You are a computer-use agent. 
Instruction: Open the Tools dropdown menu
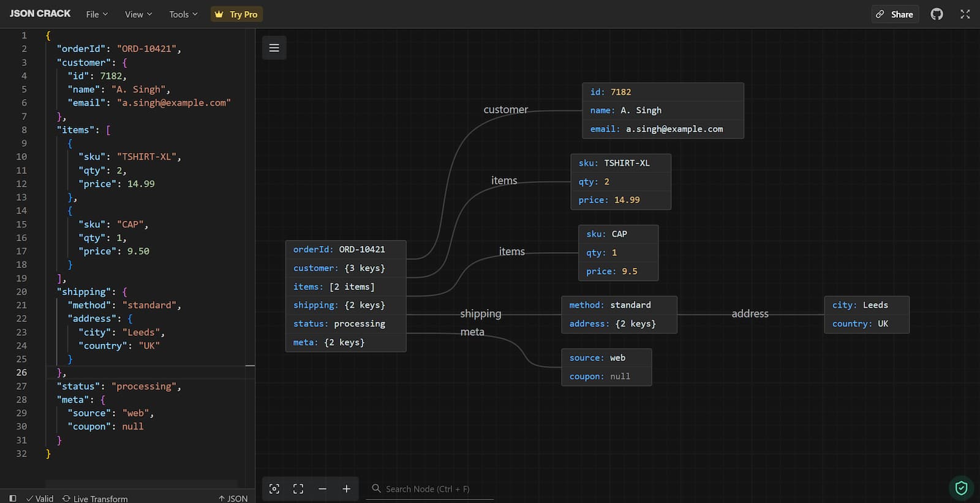tap(183, 14)
